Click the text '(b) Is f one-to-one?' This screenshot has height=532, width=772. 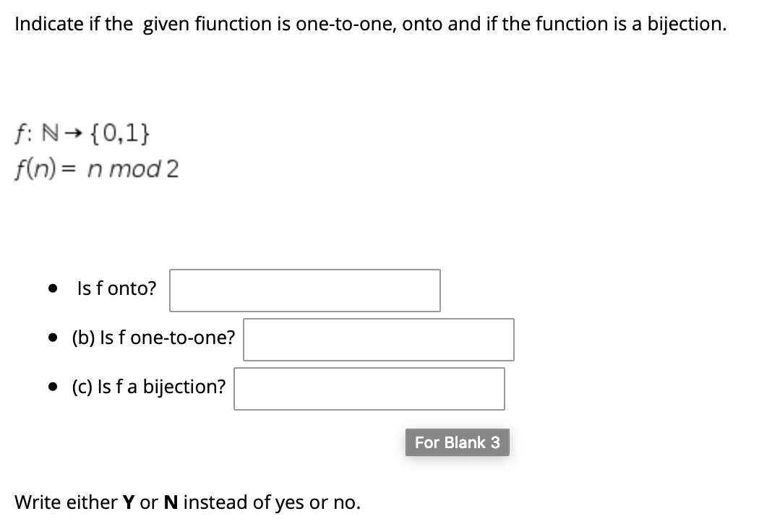click(x=153, y=338)
